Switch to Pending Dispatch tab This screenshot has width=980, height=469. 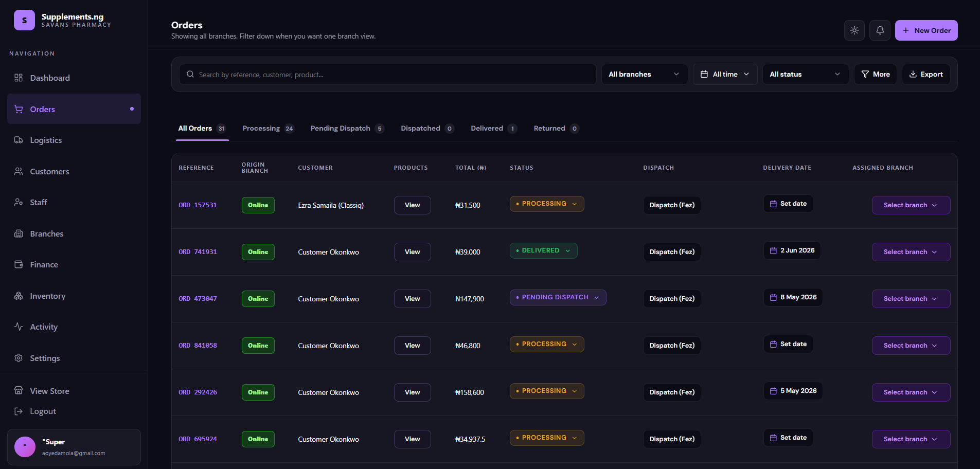point(347,129)
